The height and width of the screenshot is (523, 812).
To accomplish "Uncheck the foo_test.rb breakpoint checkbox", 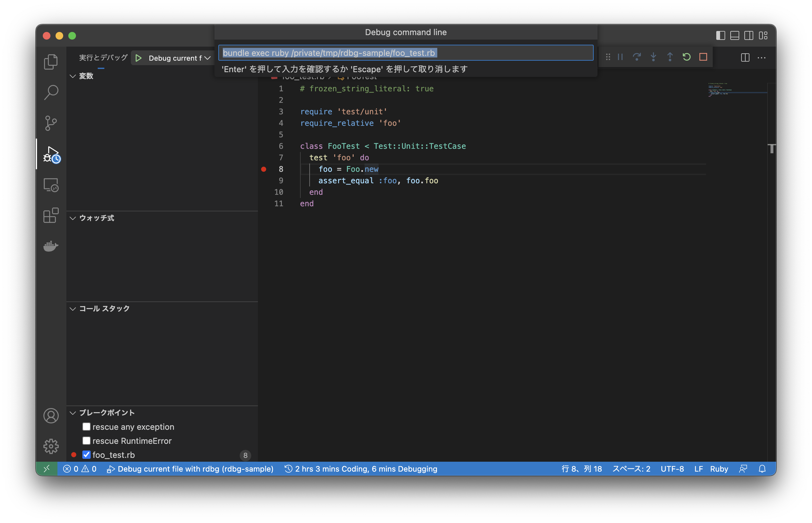I will (86, 455).
